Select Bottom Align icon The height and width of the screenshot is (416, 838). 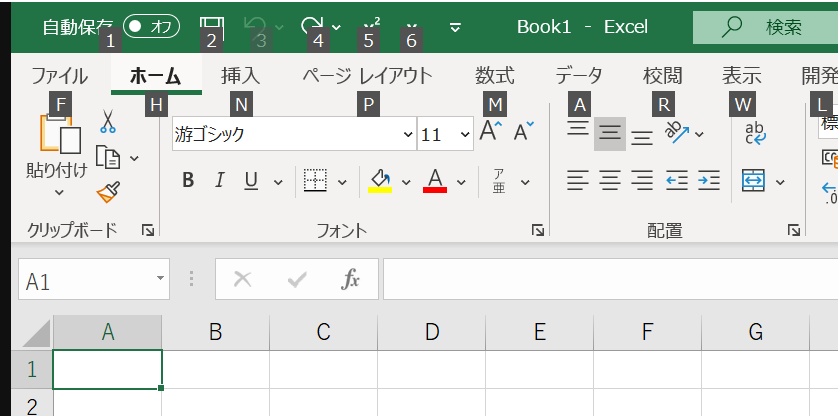click(642, 136)
